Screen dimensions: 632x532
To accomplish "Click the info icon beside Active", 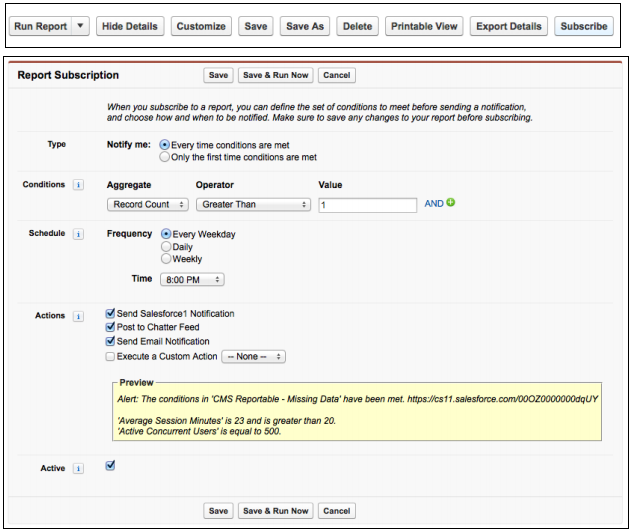I will (79, 467).
